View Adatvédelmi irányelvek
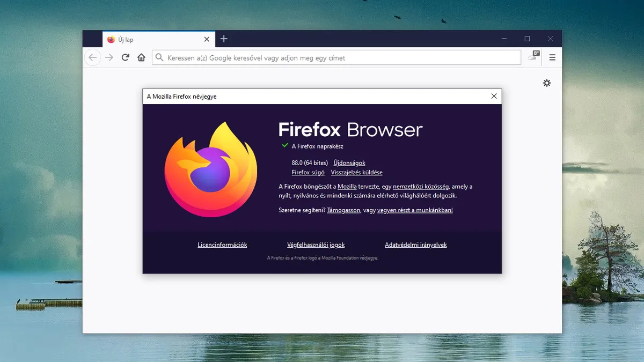644x362 pixels. point(415,245)
